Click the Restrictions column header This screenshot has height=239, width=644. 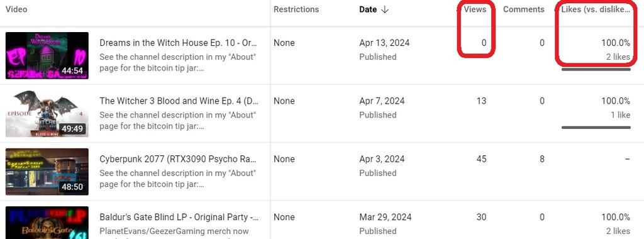[x=296, y=9]
